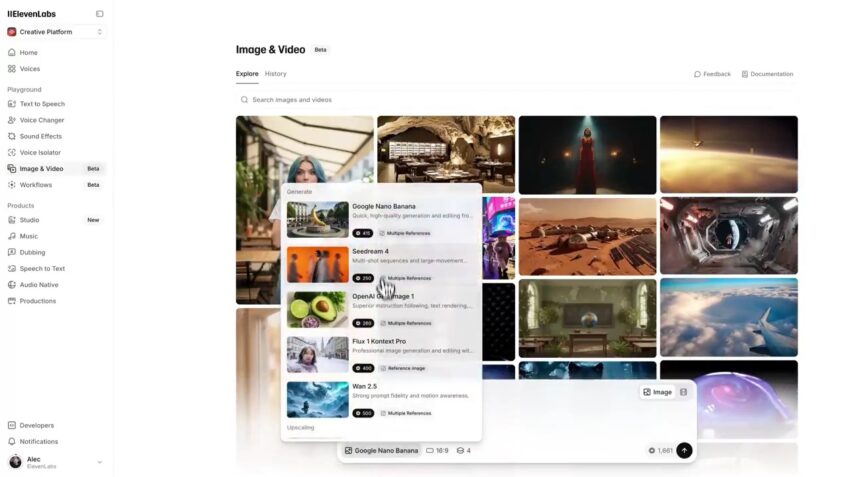
Task: Click the Search images and videos field
Action: 518,100
